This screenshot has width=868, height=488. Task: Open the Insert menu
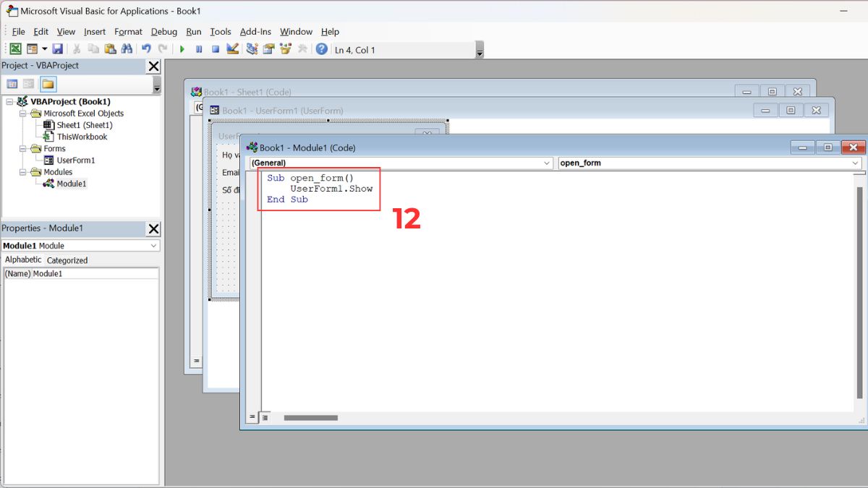(94, 32)
